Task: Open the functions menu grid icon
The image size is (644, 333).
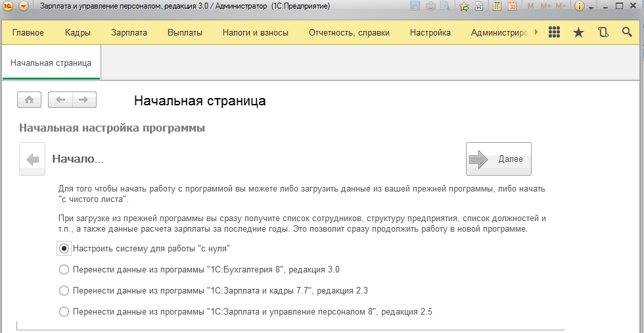Action: (555, 32)
